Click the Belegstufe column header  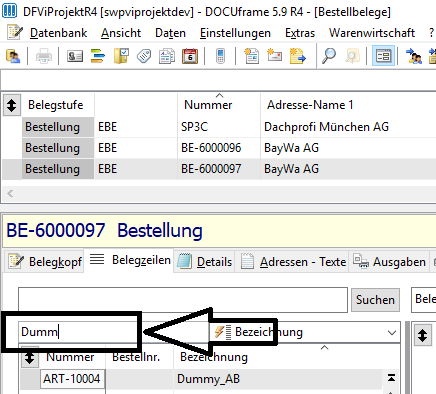(56, 105)
